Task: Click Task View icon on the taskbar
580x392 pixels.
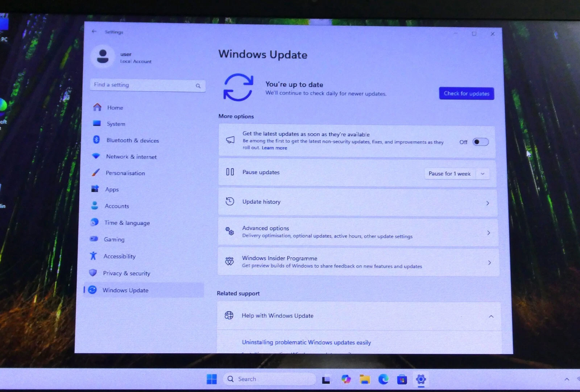Action: point(326,380)
